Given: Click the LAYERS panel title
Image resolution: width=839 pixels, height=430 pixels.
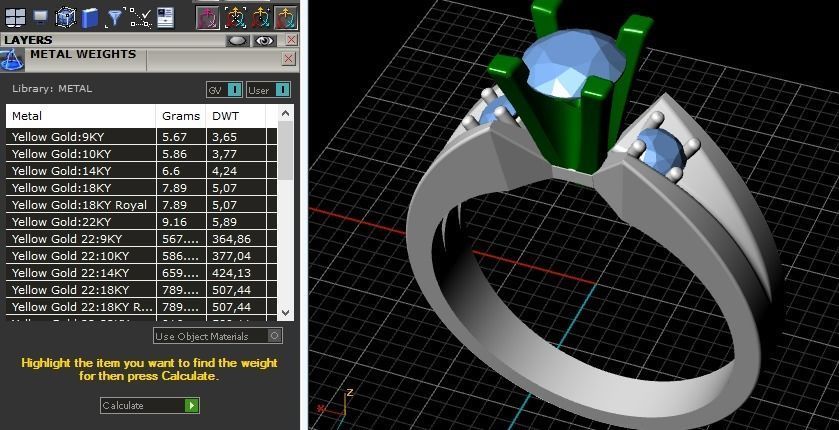Looking at the screenshot, I should 28,40.
